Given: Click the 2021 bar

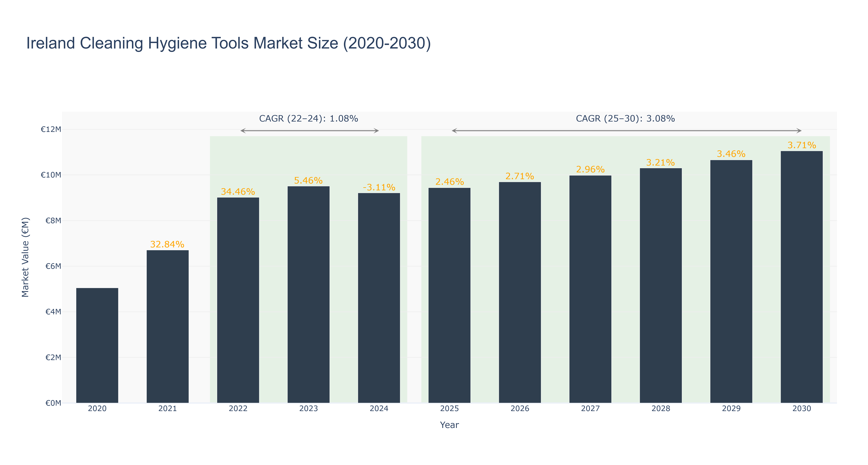Looking at the screenshot, I should coord(167,327).
